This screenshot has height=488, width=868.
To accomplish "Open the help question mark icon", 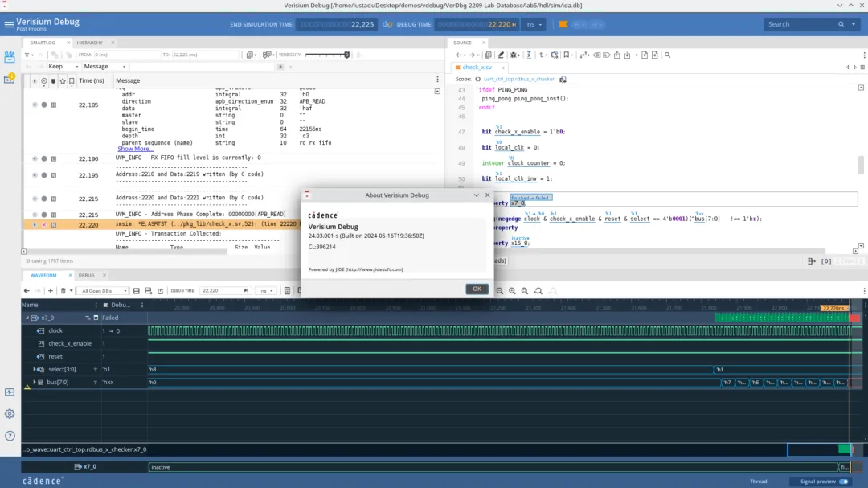I will coord(10,435).
